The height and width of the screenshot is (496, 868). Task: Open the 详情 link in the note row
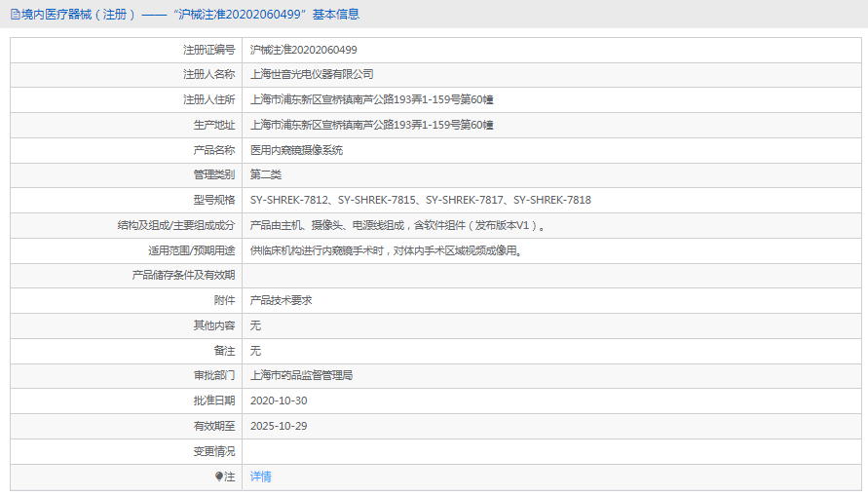pyautogui.click(x=261, y=477)
